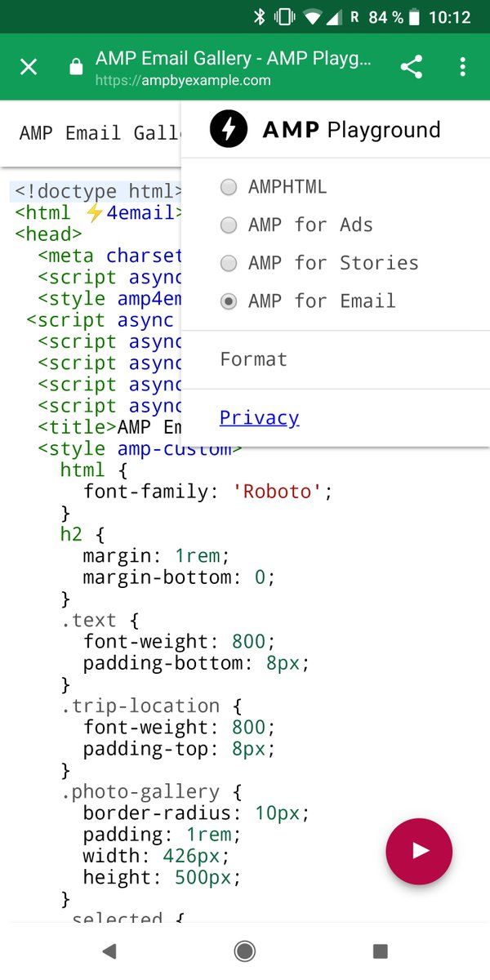Click the html { selector line
Screen dimensions: 490x980
pos(94,470)
